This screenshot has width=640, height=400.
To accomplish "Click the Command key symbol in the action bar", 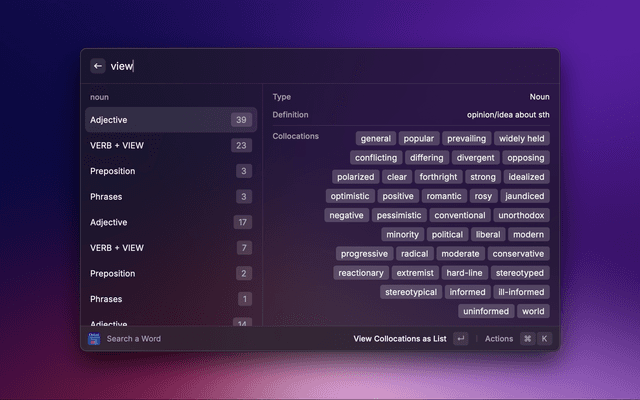I will pyautogui.click(x=527, y=339).
